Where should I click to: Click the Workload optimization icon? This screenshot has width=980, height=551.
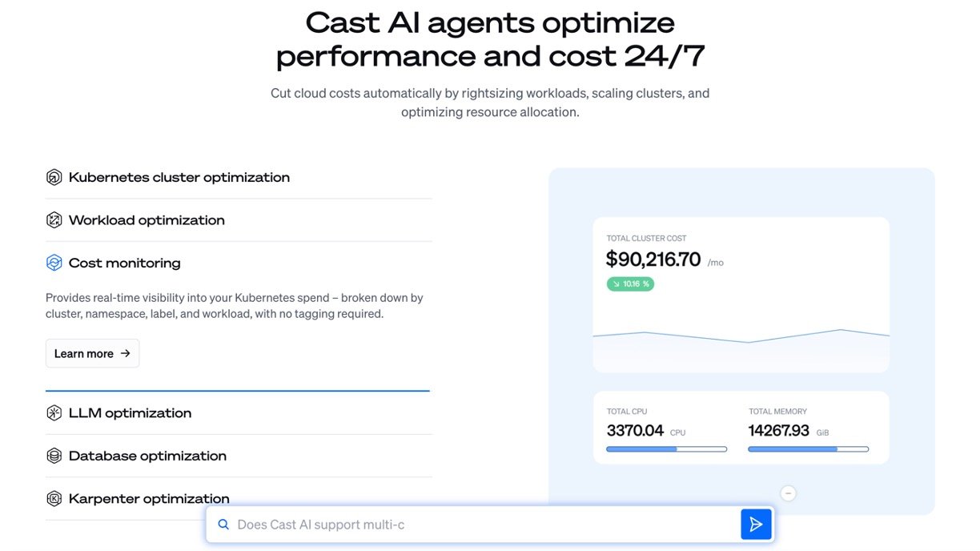coord(54,220)
